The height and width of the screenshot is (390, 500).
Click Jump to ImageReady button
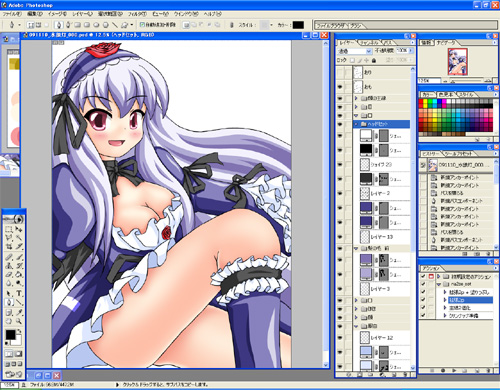[14, 374]
